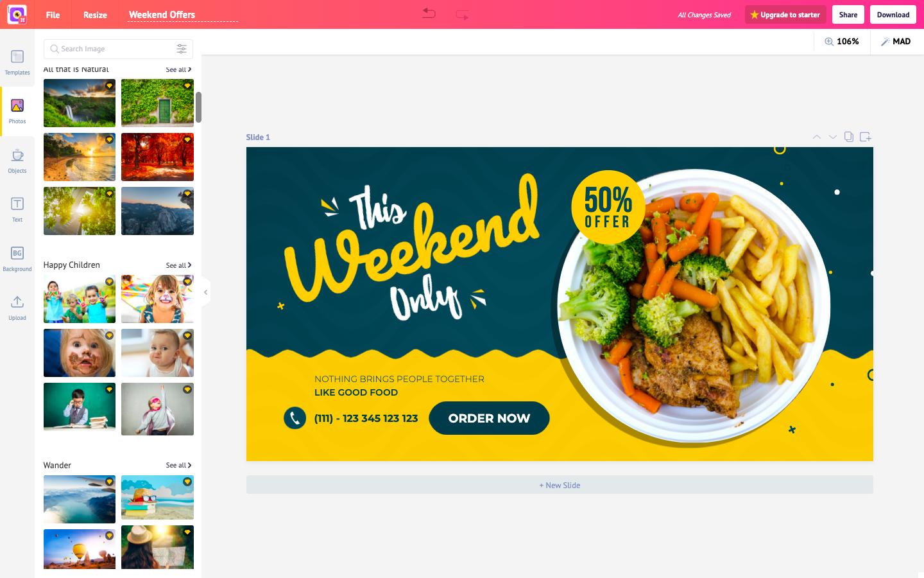Image resolution: width=924 pixels, height=578 pixels.
Task: Click the Download button
Action: (893, 15)
